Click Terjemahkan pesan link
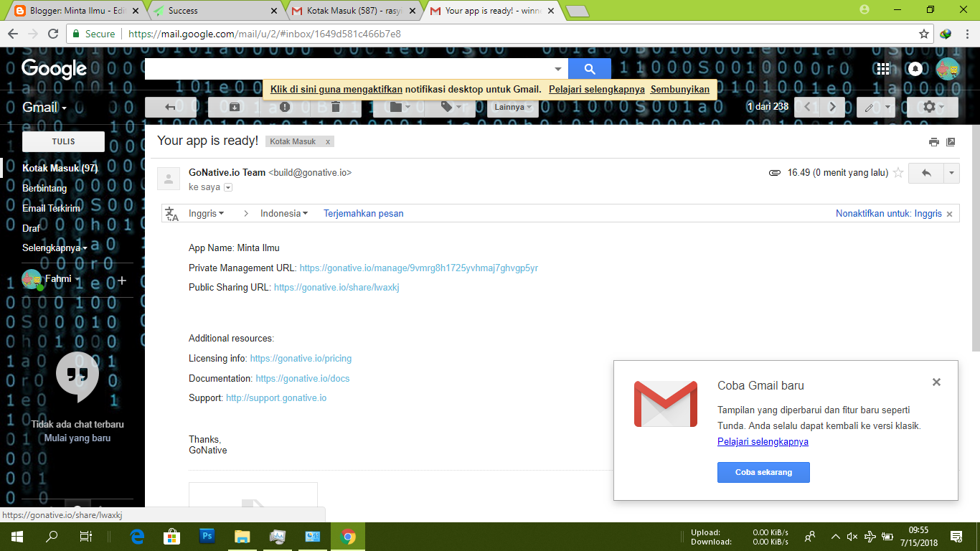This screenshot has width=980, height=551. tap(364, 213)
